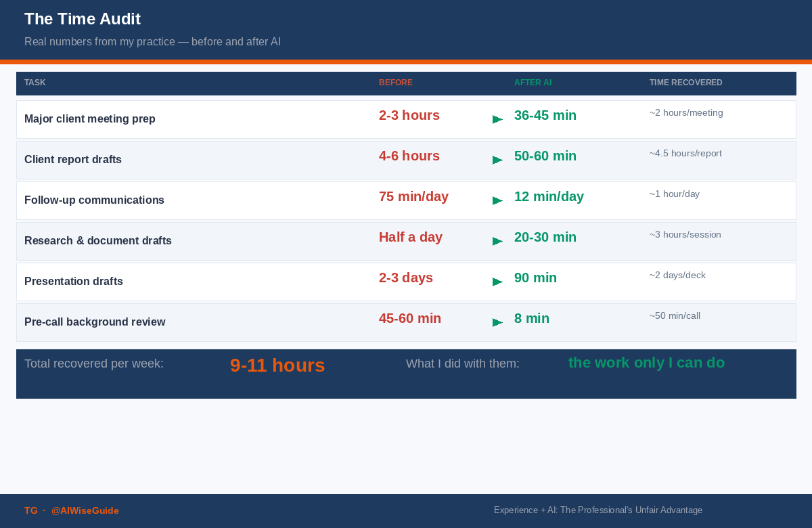This screenshot has width=812, height=528.
Task: Select 'Client report drafts' row label
Action: 73,160
